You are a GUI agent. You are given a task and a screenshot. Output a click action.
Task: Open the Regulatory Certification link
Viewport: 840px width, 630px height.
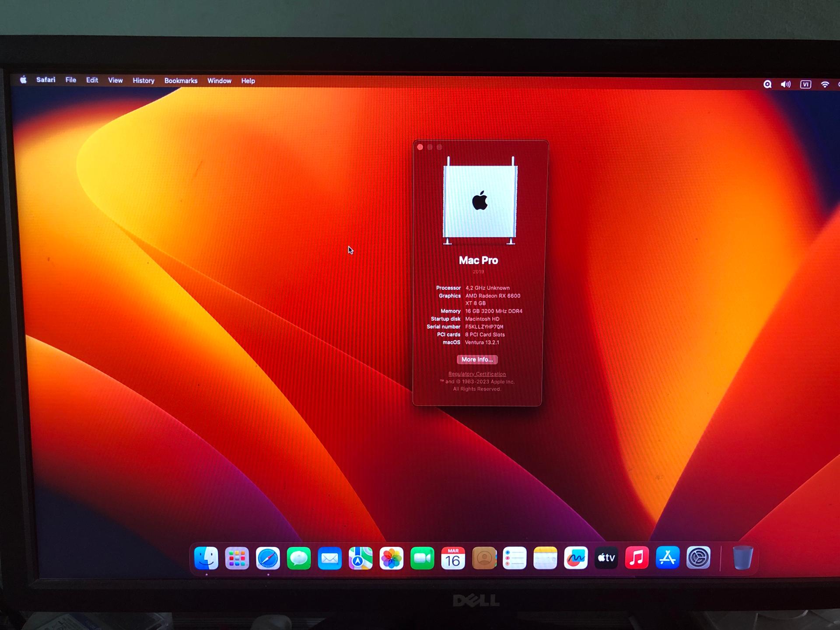477,374
